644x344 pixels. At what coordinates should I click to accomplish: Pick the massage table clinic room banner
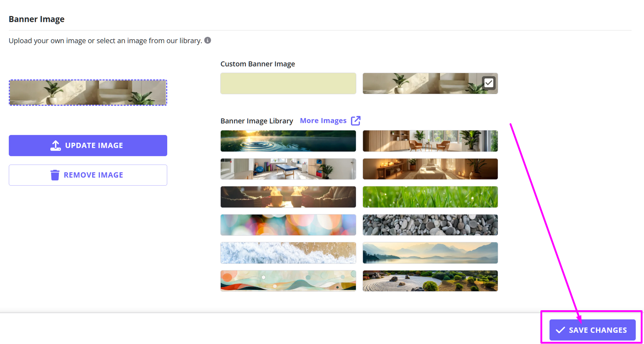[288, 169]
